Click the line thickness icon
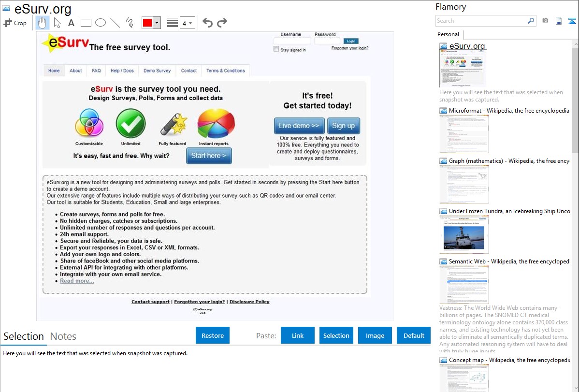 (x=173, y=23)
